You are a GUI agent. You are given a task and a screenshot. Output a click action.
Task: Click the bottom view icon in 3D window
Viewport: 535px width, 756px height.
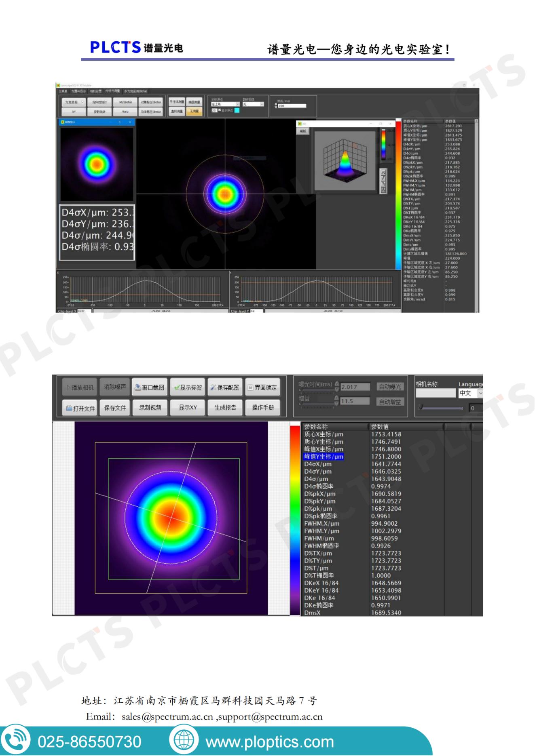click(x=383, y=190)
